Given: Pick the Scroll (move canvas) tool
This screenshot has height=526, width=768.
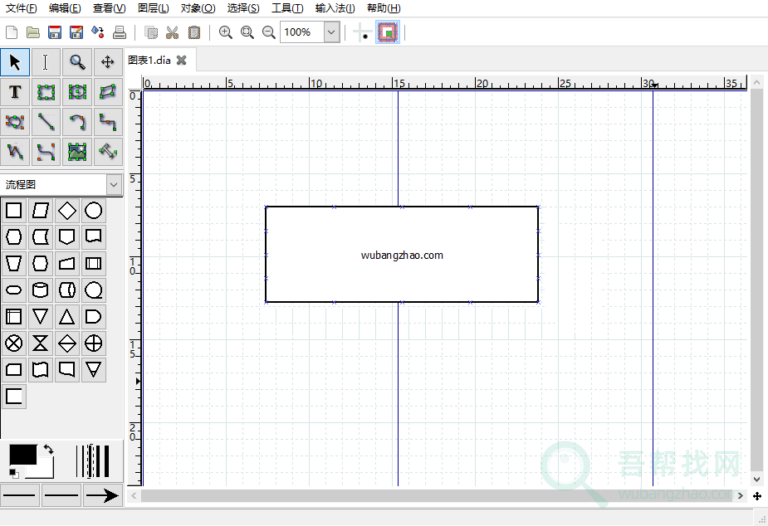Looking at the screenshot, I should click(107, 62).
